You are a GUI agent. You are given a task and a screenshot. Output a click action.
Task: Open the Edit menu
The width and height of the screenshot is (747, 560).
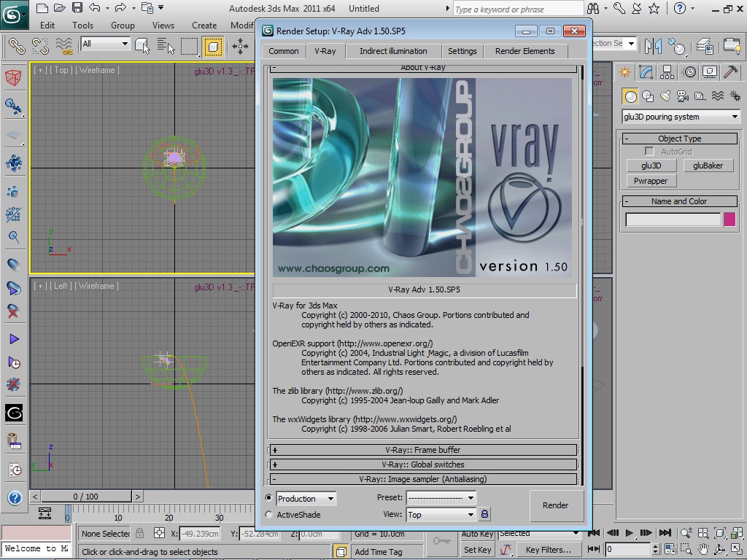[47, 26]
